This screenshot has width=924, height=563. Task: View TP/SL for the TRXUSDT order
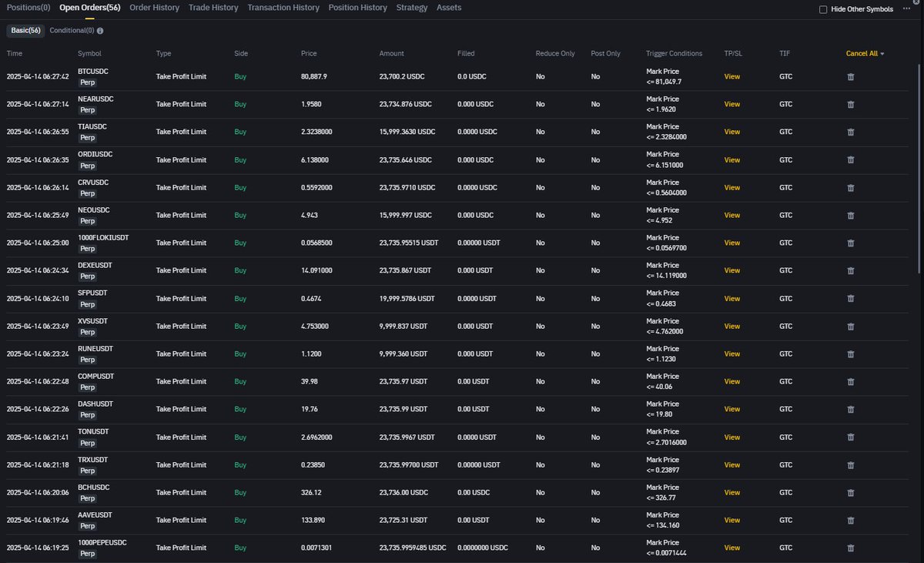click(x=732, y=465)
